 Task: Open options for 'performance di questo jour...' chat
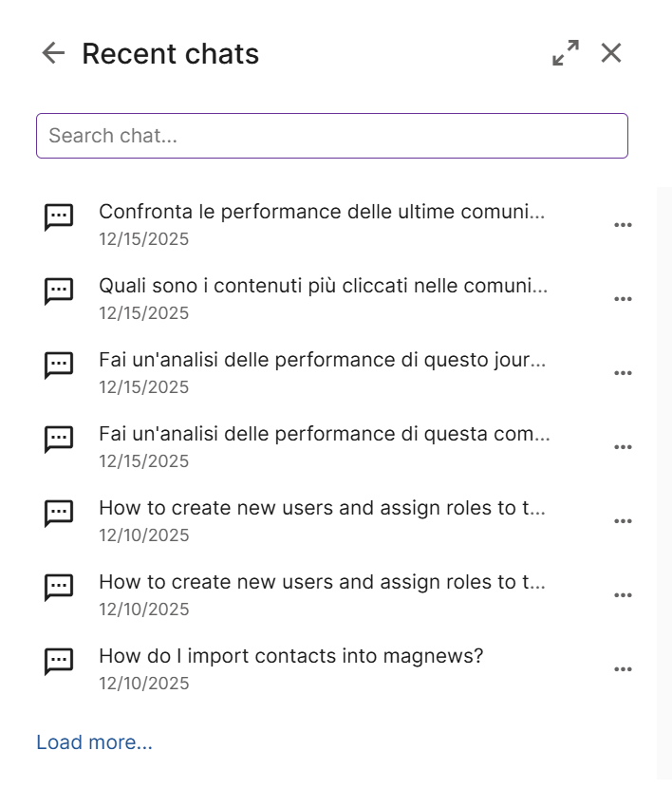(x=623, y=373)
